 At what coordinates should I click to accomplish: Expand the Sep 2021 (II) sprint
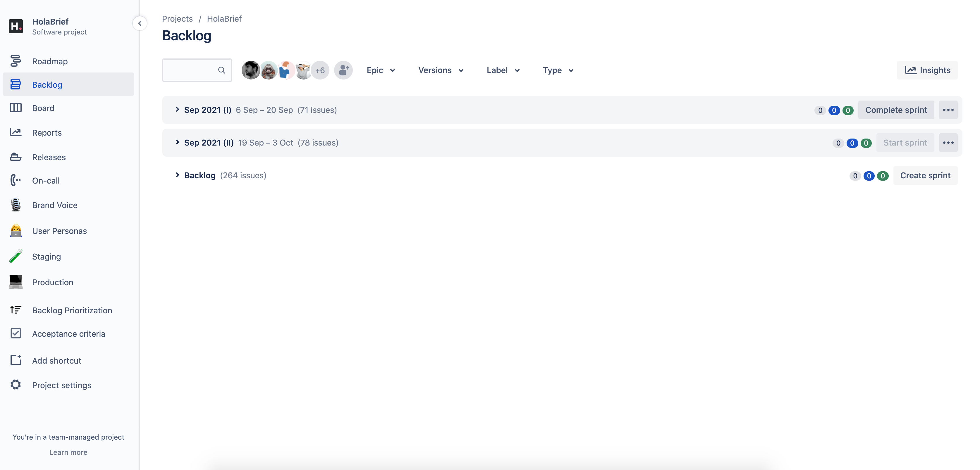[x=177, y=142]
